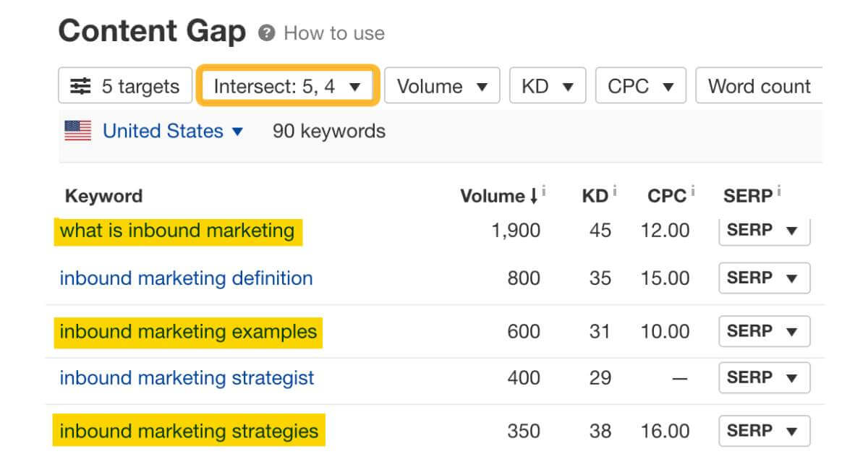Image resolution: width=868 pixels, height=454 pixels.
Task: Open keyword inbound marketing definition
Action: pos(186,278)
